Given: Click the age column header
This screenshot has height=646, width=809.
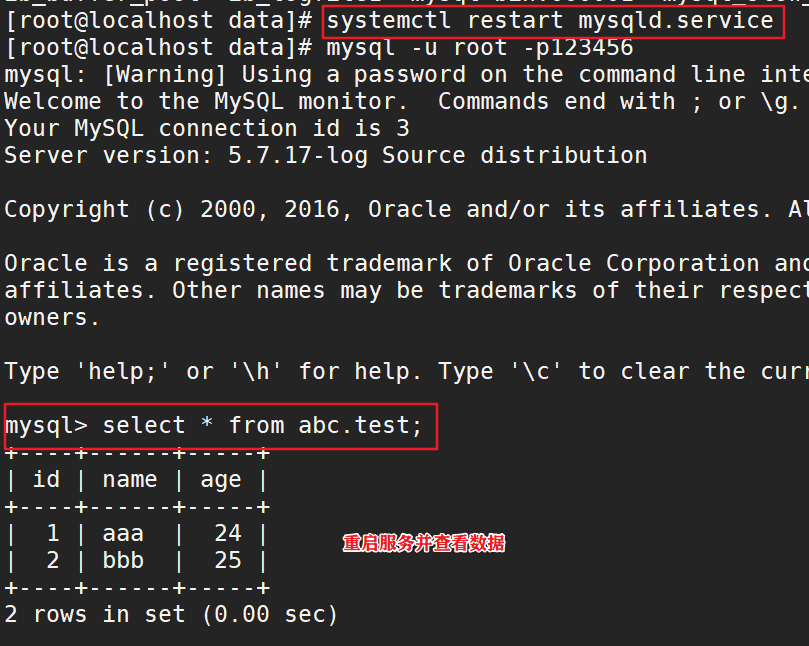Looking at the screenshot, I should [221, 480].
